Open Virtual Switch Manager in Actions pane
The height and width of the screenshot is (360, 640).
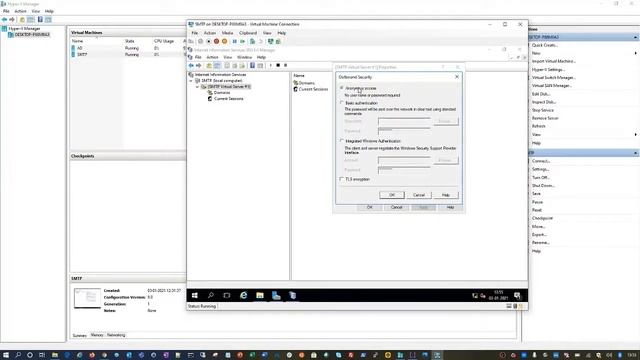(553, 78)
